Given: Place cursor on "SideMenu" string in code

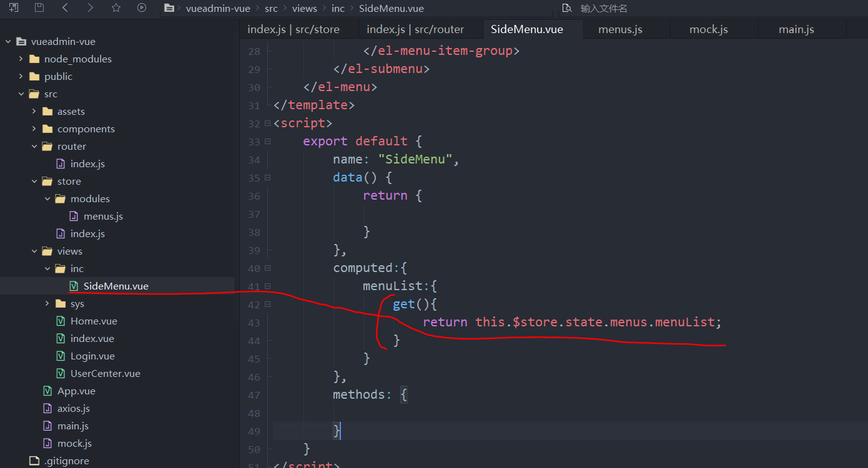Looking at the screenshot, I should click(x=415, y=159).
